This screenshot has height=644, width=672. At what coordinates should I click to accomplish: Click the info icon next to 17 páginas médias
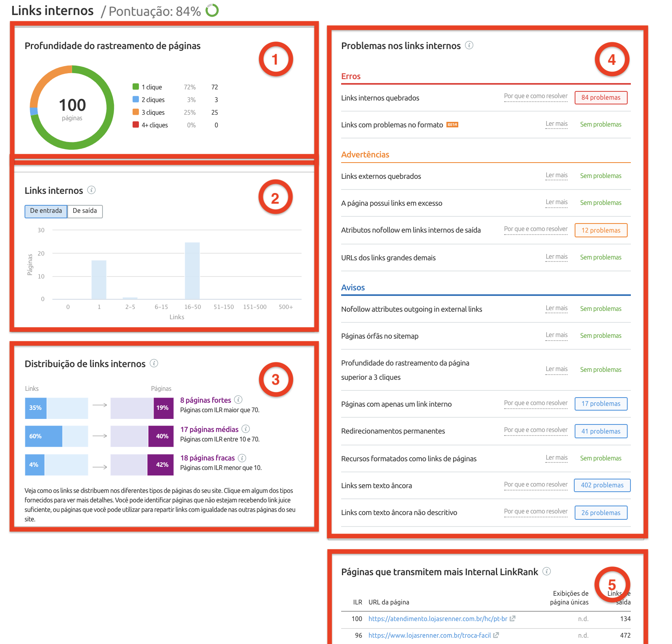tap(245, 429)
